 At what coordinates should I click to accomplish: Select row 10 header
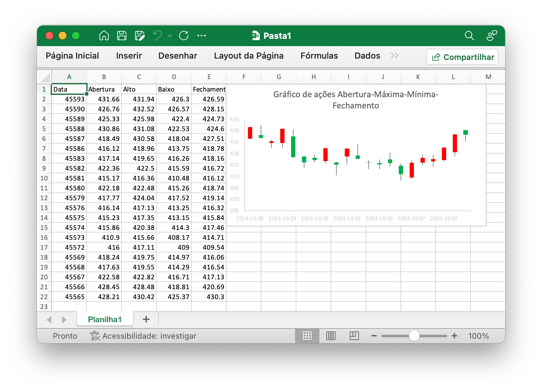[x=44, y=178]
